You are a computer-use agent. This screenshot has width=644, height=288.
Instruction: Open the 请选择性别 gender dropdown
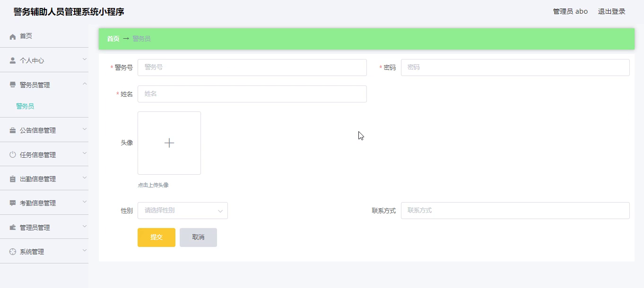click(x=183, y=211)
